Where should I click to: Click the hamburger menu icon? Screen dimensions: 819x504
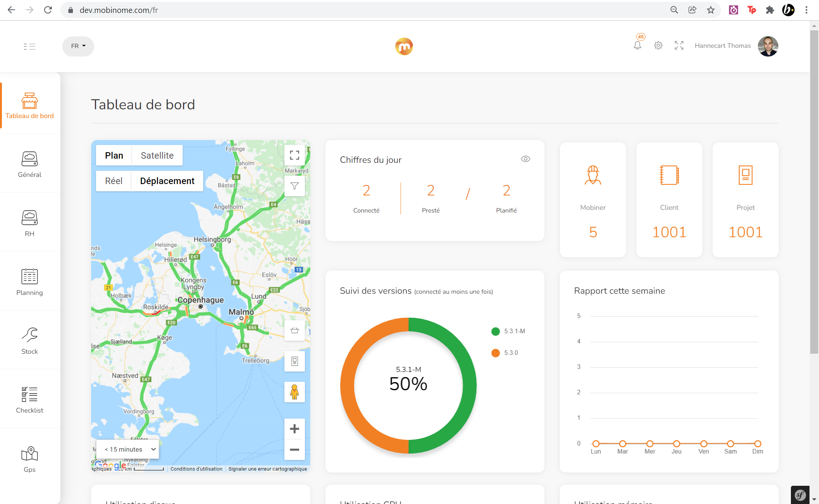point(29,46)
